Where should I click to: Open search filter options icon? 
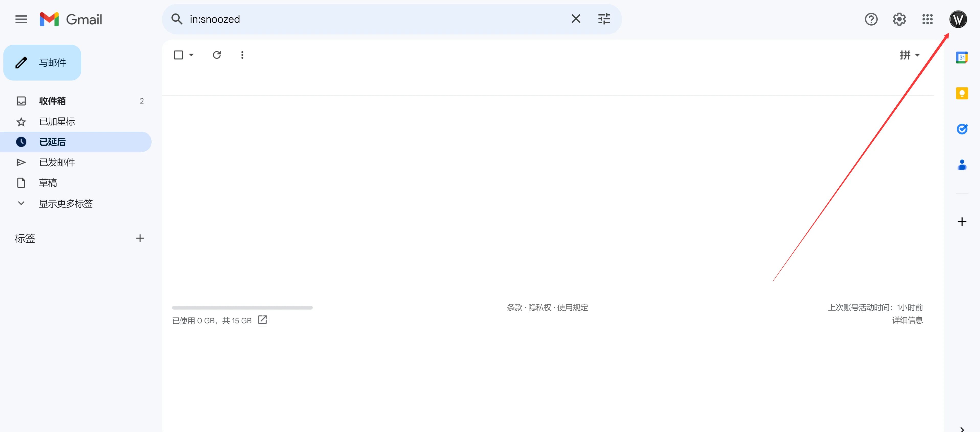click(604, 19)
